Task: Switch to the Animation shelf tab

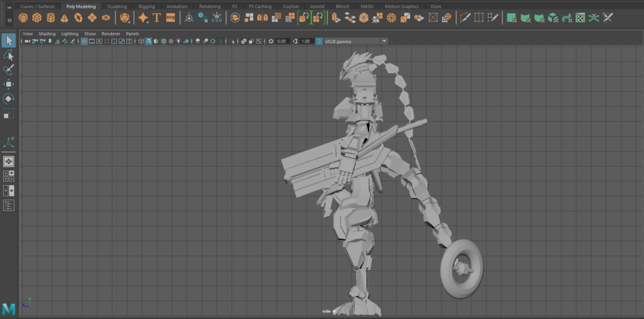Action: point(177,6)
